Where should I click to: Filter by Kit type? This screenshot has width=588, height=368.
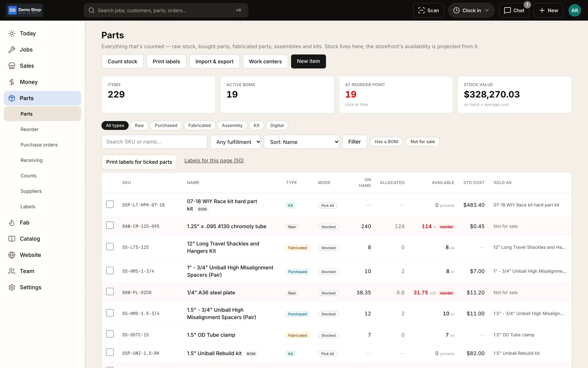pyautogui.click(x=256, y=125)
